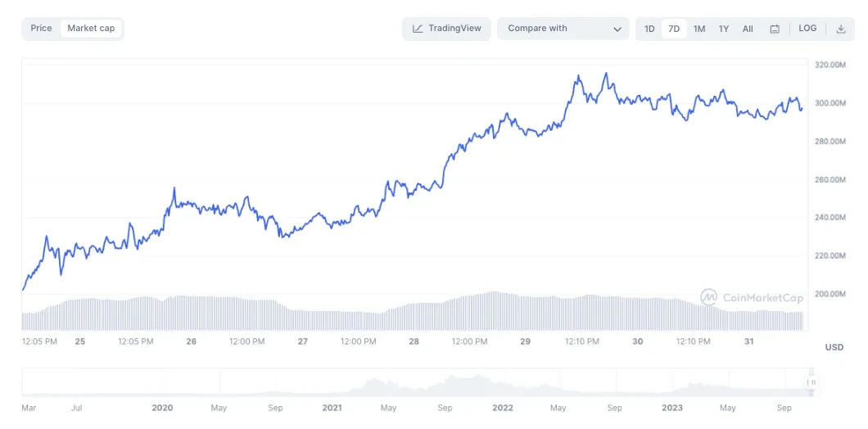Show the All time range

click(748, 29)
